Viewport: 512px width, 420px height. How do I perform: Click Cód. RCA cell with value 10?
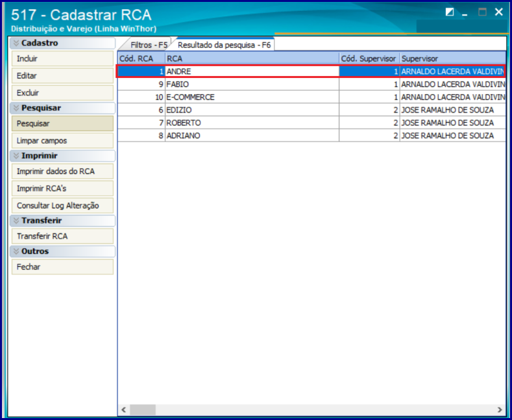[x=141, y=97]
